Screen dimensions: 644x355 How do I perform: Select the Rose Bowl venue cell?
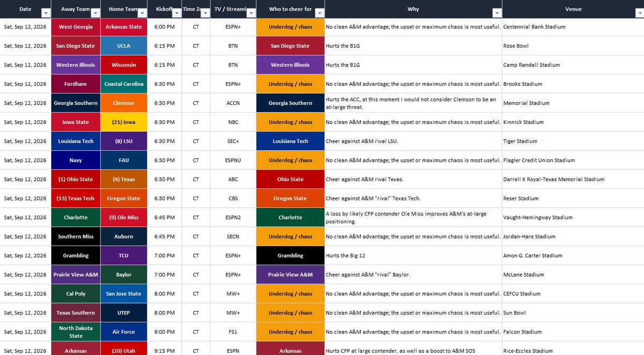573,46
